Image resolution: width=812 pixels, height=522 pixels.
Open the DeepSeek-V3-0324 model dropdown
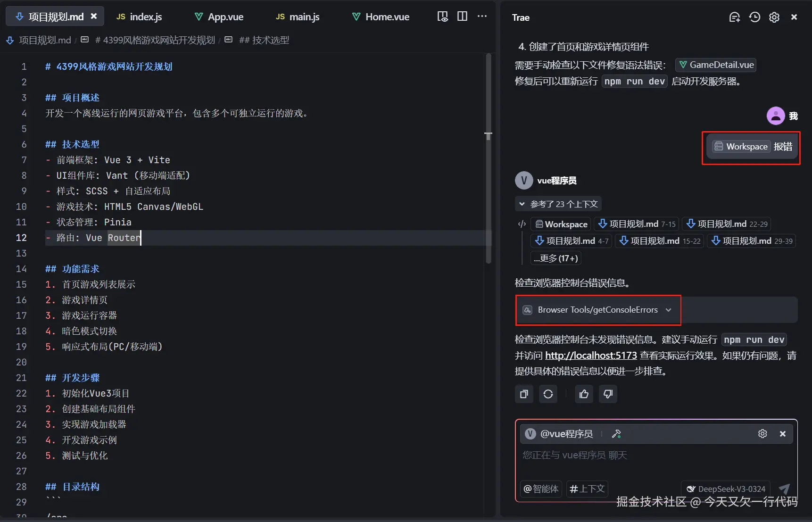click(x=726, y=489)
